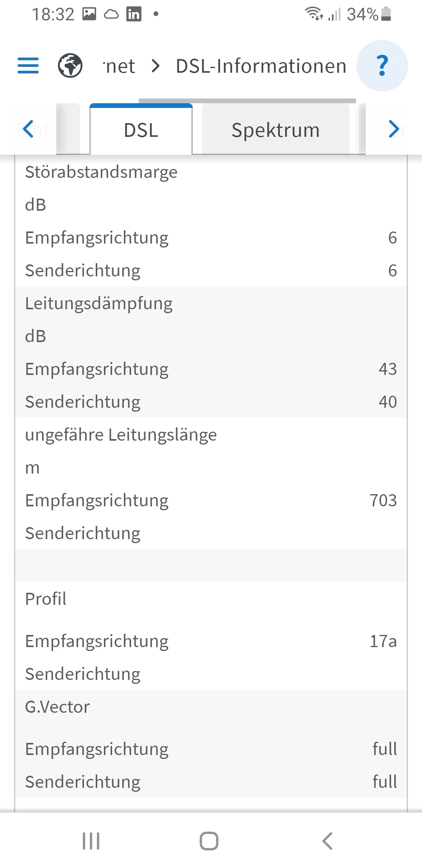Screen dimensions: 422x868
Task: Tap the partially hidden tab left of DSL
Action: (68, 129)
